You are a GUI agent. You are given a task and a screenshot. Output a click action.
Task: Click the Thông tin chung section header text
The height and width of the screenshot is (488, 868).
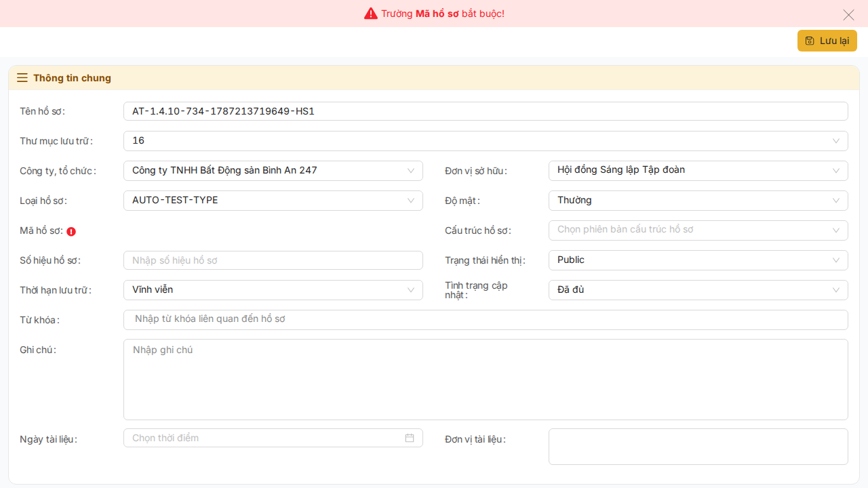(x=72, y=78)
